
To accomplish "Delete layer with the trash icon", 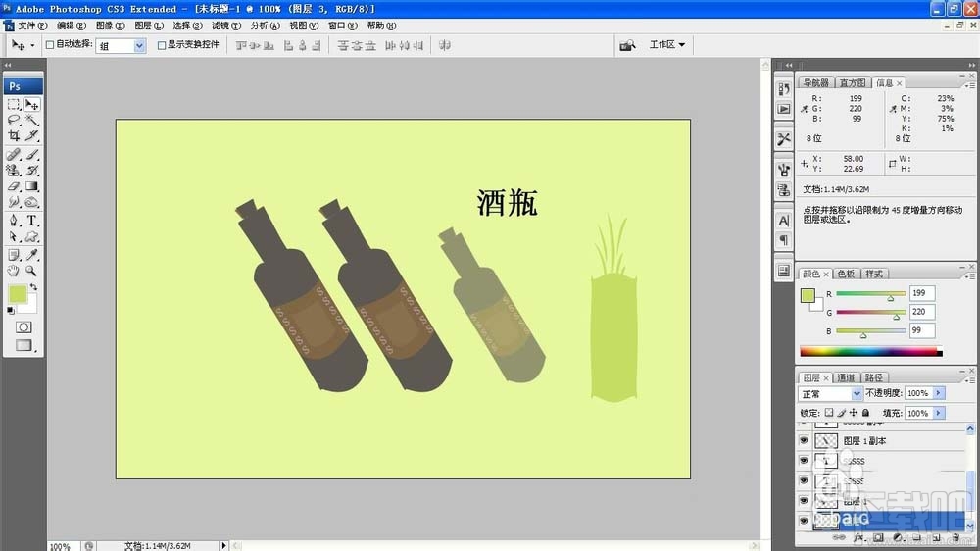I will (x=955, y=538).
